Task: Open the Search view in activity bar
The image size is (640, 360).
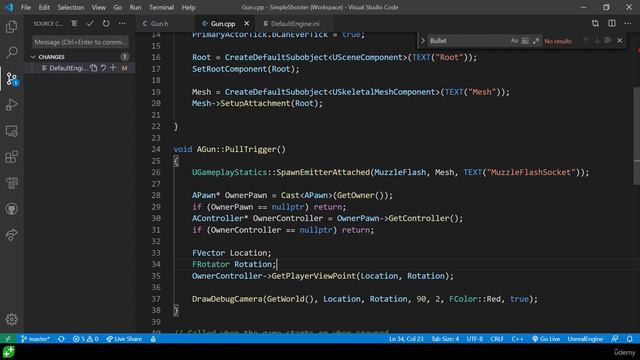Action: 11,52
